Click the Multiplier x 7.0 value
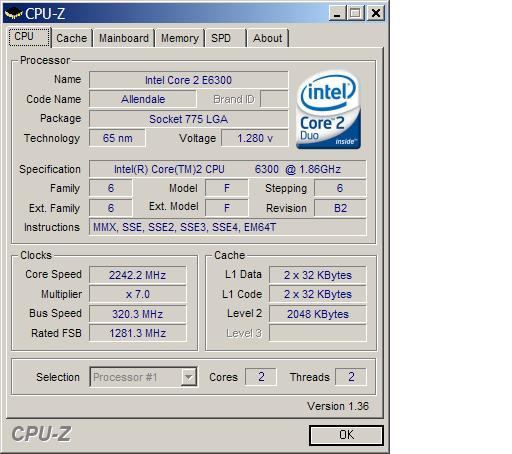Viewport: 512px width, 454px height. tap(138, 294)
